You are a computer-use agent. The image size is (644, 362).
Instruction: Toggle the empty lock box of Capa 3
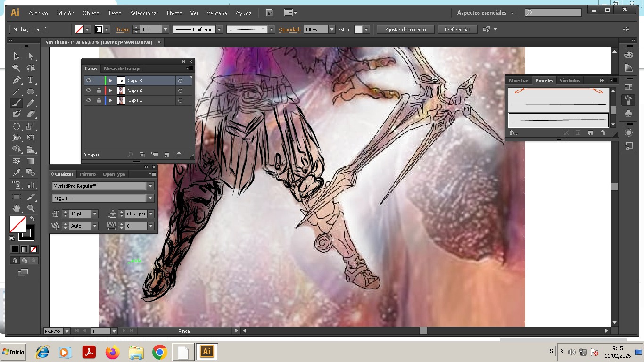coord(99,81)
